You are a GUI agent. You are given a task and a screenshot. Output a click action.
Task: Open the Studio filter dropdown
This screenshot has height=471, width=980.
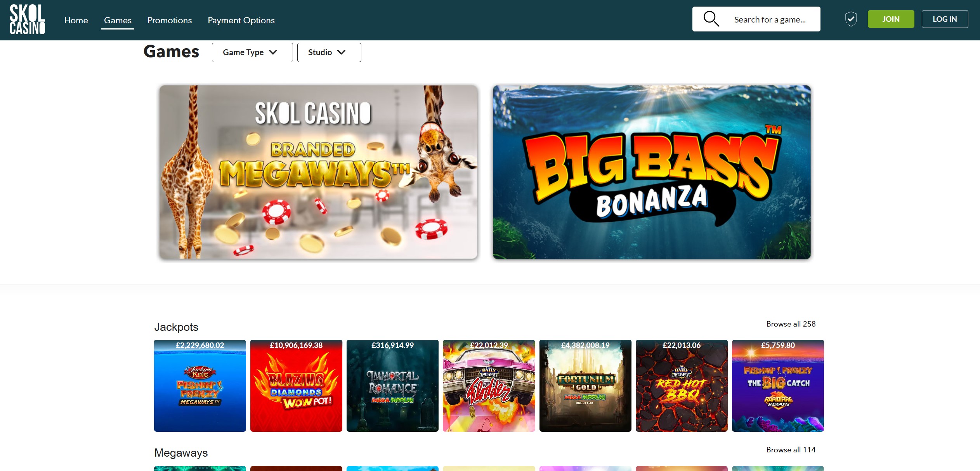point(329,52)
